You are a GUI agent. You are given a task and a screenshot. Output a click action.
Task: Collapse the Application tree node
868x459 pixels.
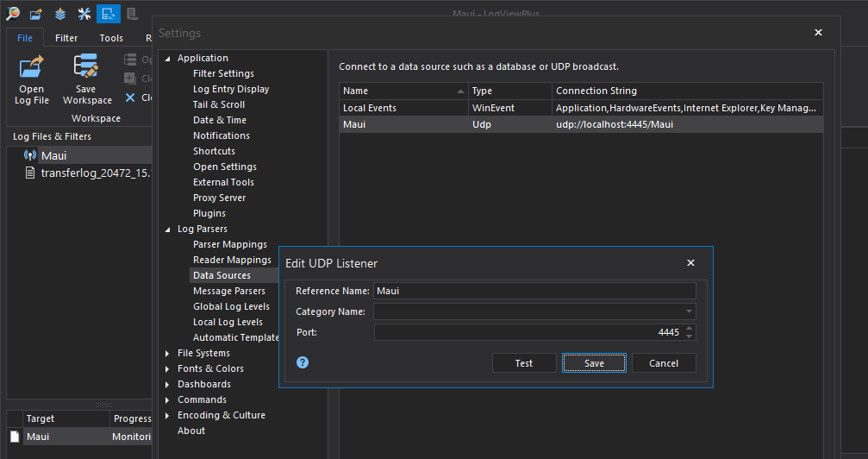pos(168,58)
